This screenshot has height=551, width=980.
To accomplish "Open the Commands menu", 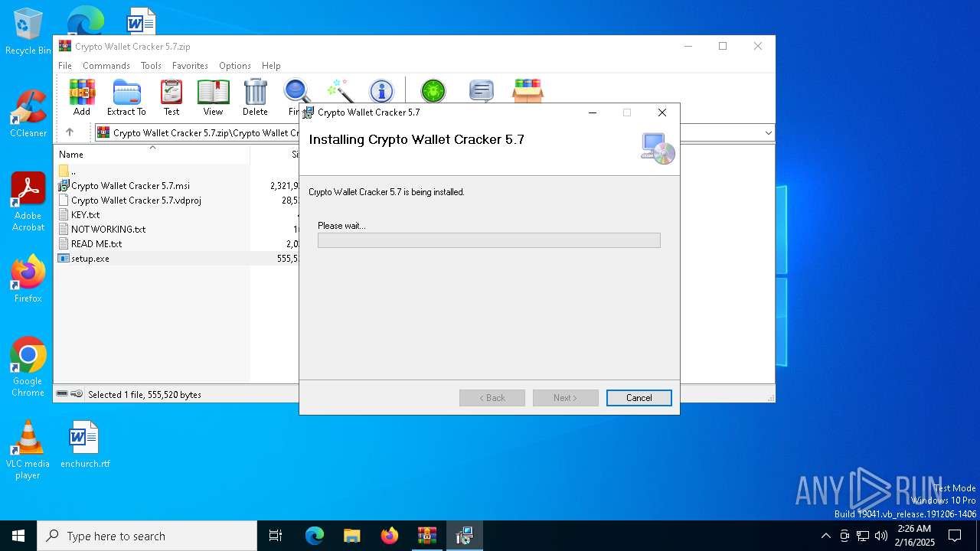I will (106, 66).
